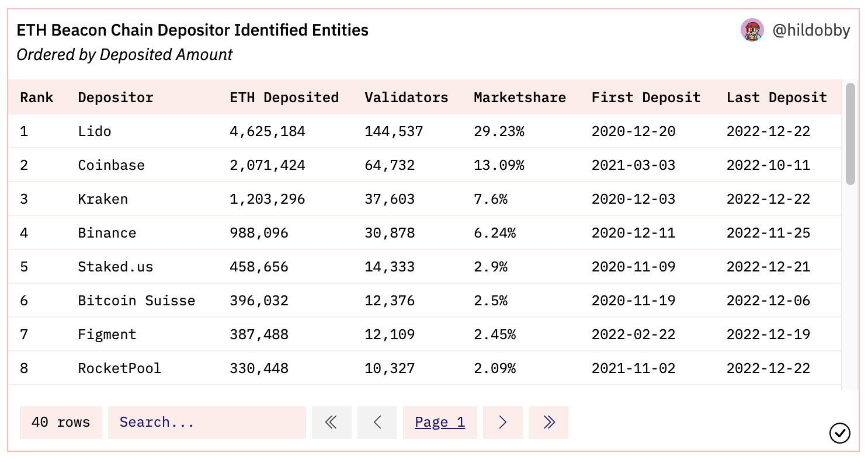
Task: Sort by the Last Deposit column header
Action: (x=777, y=97)
